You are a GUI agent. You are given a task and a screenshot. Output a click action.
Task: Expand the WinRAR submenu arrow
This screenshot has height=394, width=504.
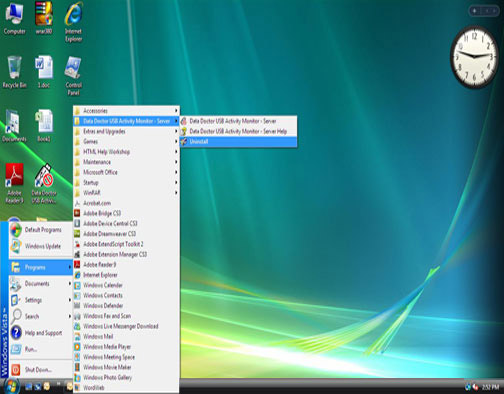pyautogui.click(x=176, y=193)
